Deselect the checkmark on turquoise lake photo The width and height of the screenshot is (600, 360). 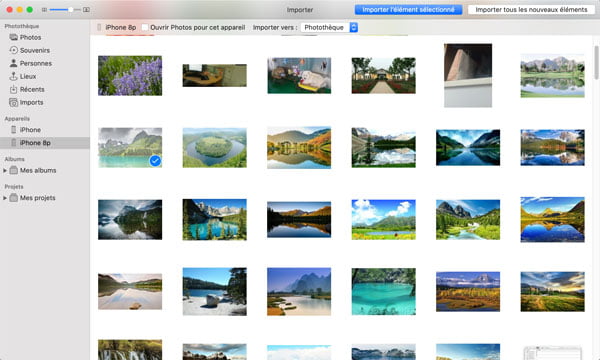155,161
